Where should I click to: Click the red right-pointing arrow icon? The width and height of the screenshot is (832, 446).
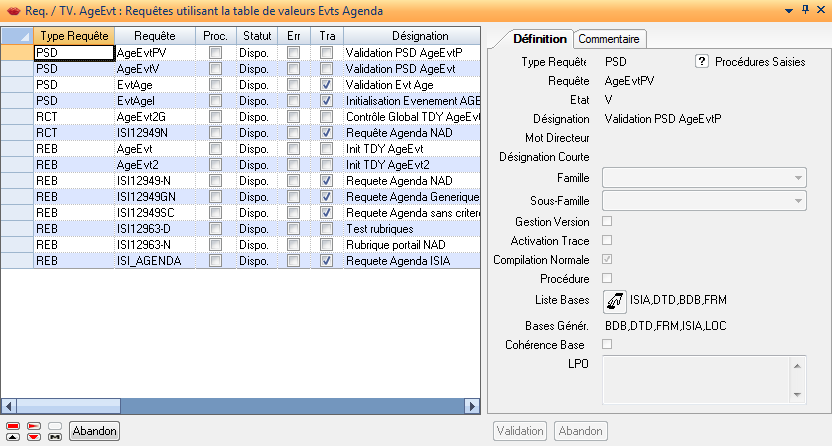point(34,425)
